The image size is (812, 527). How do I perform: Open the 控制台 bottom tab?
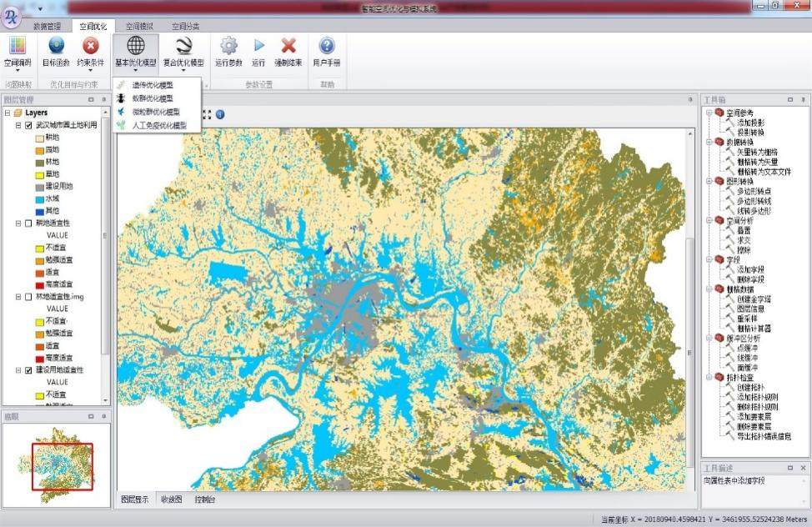click(205, 499)
